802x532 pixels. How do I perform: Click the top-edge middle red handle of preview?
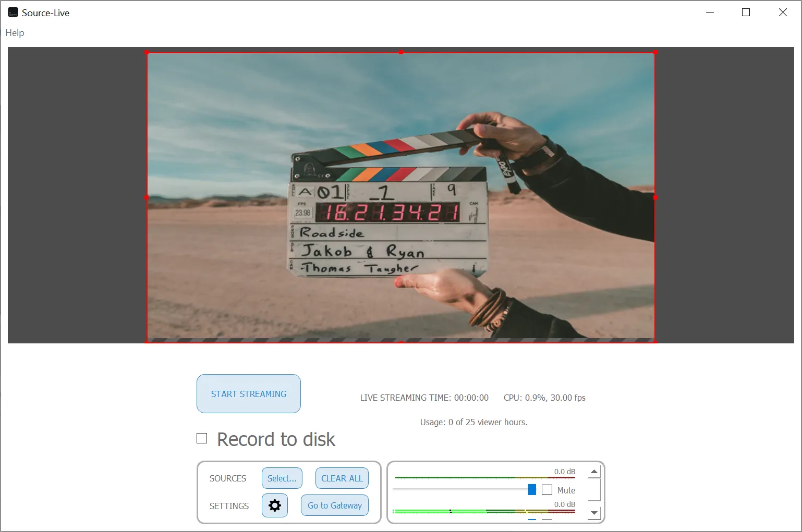(400, 53)
